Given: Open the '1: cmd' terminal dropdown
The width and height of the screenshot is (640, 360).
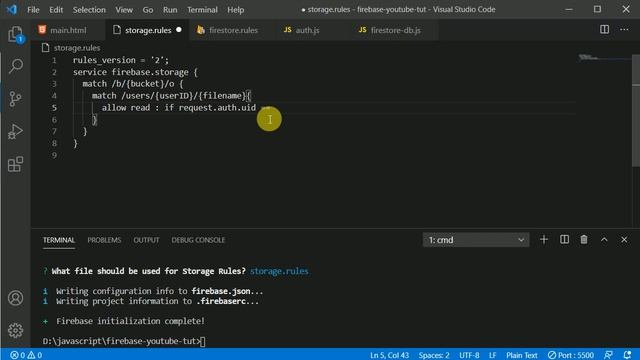Looking at the screenshot, I should point(476,240).
